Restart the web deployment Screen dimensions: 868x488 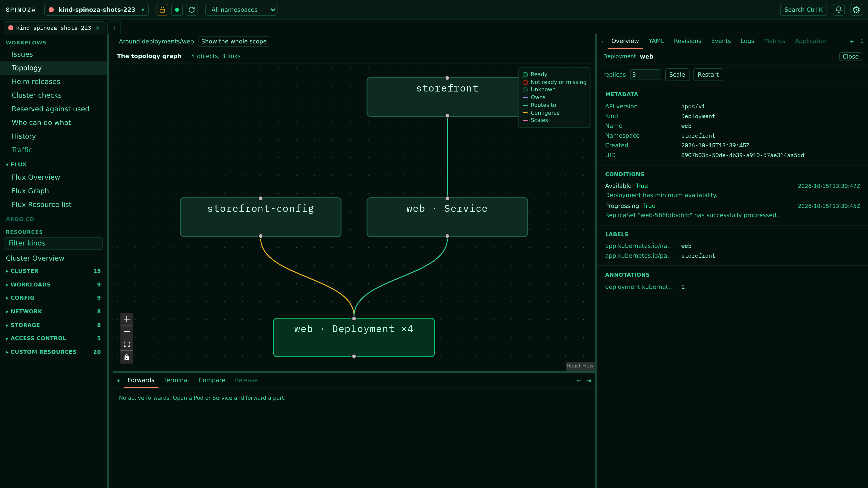click(x=708, y=74)
